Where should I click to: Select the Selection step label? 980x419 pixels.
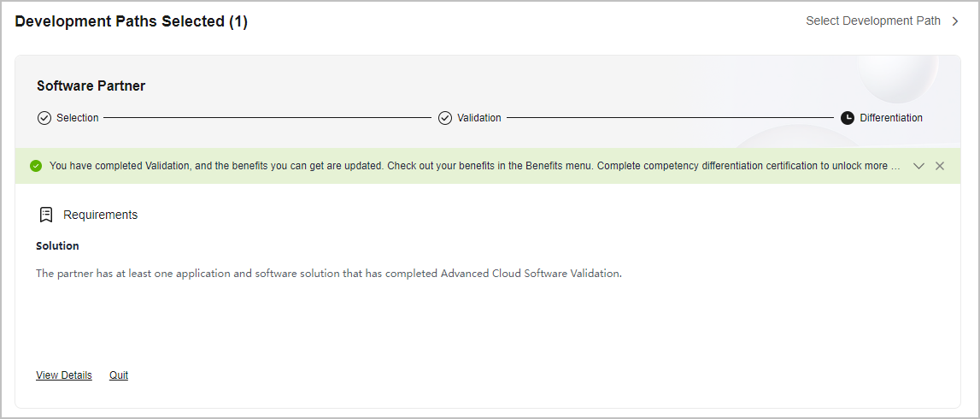78,118
